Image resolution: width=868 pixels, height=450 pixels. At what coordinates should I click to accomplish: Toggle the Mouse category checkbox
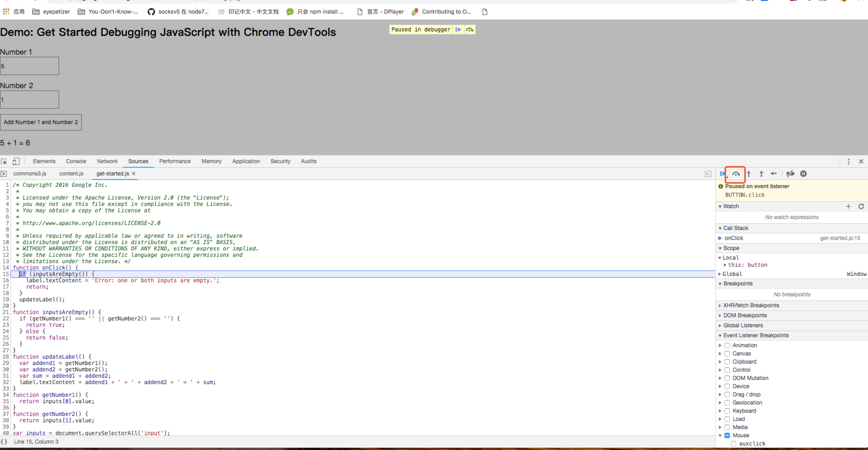[727, 435]
